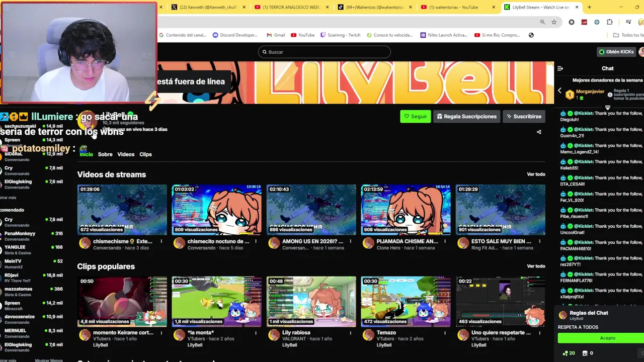This screenshot has width=644, height=362.
Task: Open options menu for PIJAMADA CHISME video
Action: 445,241
